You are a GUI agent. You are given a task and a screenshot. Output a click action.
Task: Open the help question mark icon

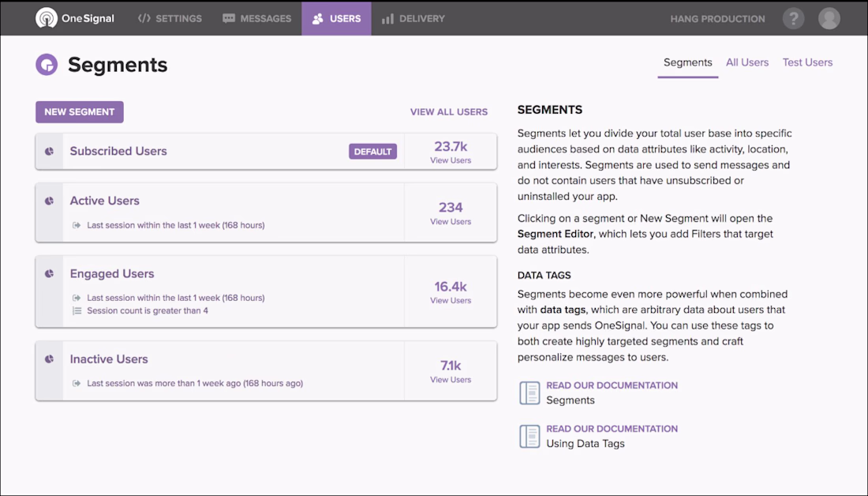794,18
